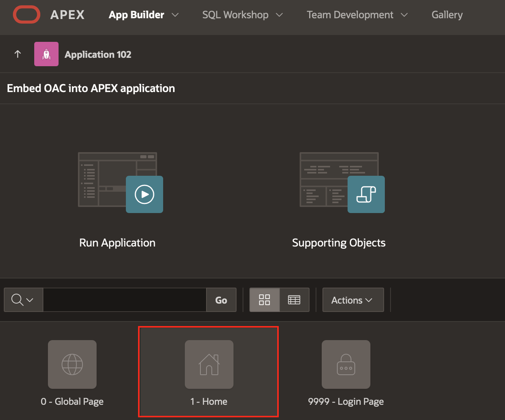Click the APEX home text

click(x=67, y=15)
